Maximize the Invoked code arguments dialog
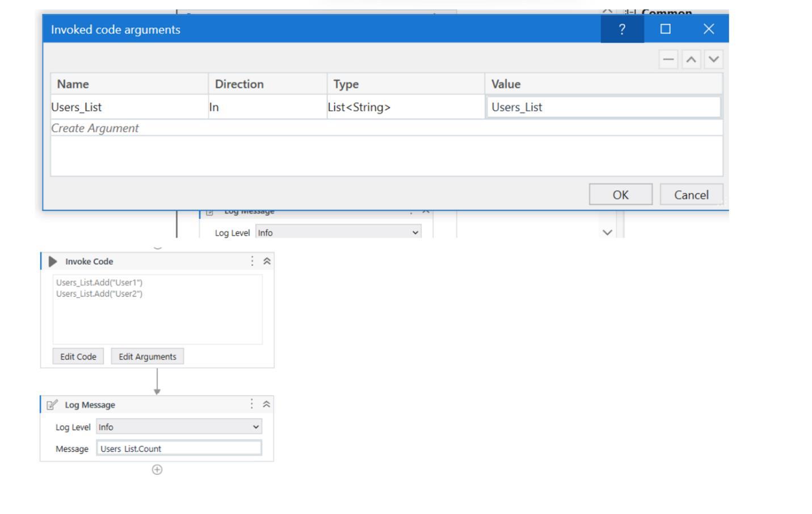The width and height of the screenshot is (812, 514). coord(666,29)
